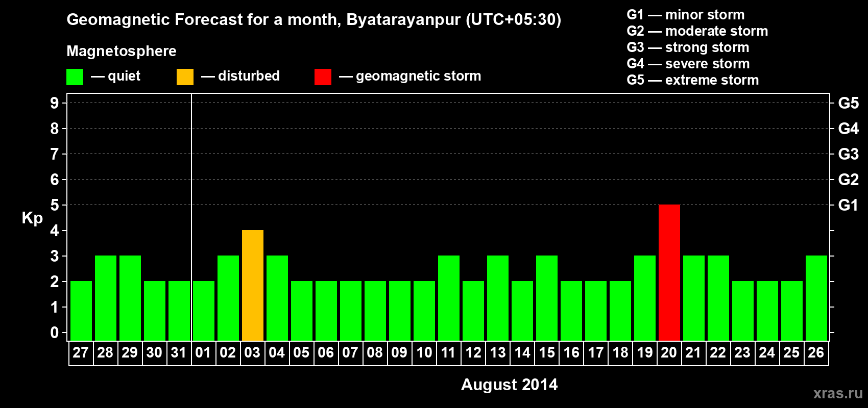Click the '— quiet' legend label
Image resolution: width=868 pixels, height=408 pixels.
[x=115, y=76]
